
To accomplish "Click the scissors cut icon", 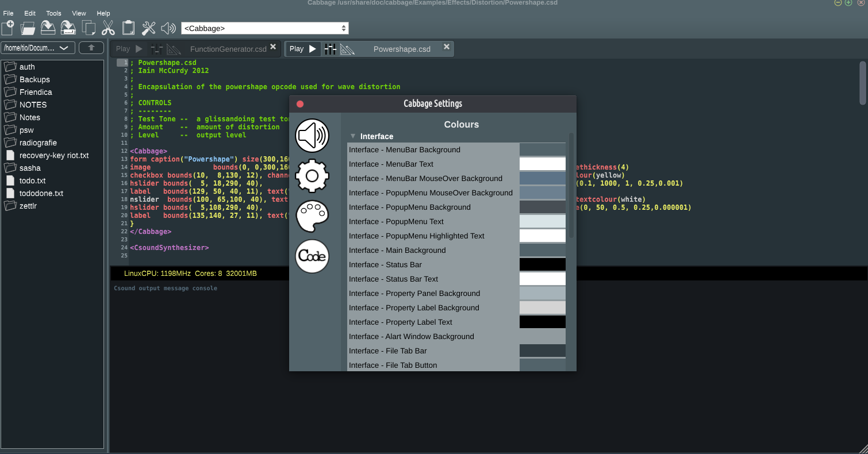I will coord(108,28).
